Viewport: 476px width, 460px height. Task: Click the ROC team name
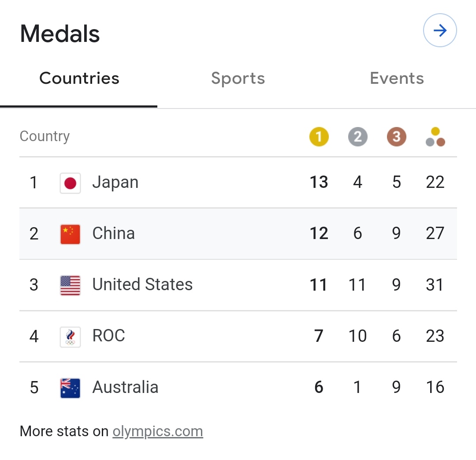tap(108, 336)
